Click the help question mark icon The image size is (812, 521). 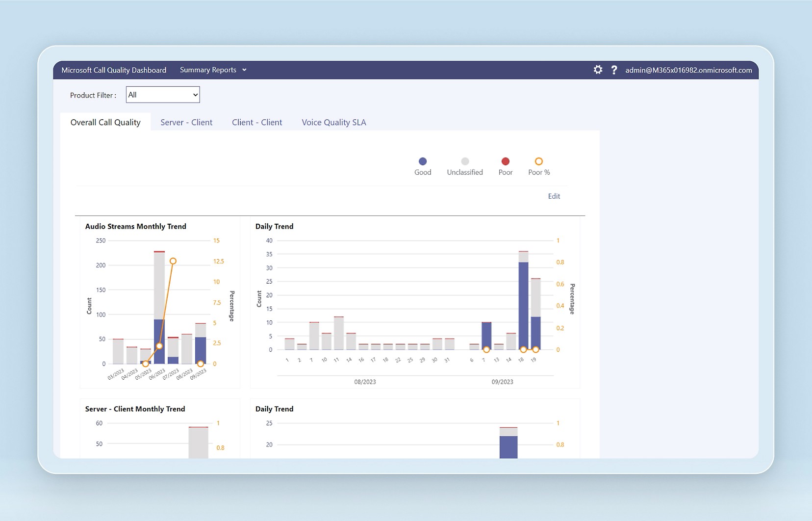pyautogui.click(x=614, y=70)
